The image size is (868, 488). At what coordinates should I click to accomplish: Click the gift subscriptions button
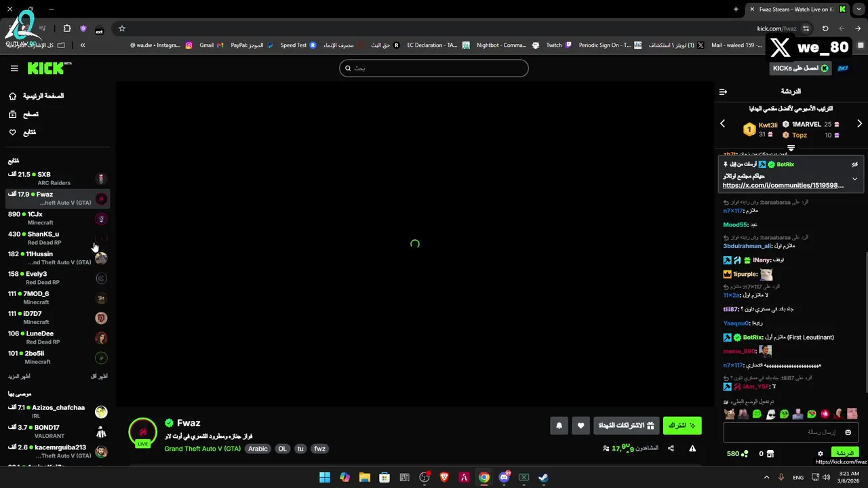[x=627, y=426]
